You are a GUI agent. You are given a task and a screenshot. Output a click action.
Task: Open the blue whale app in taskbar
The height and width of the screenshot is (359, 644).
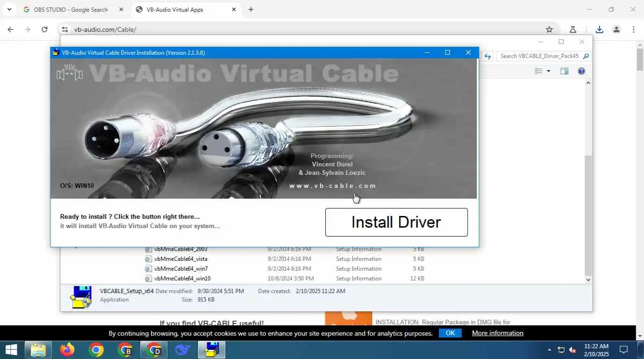point(183,350)
